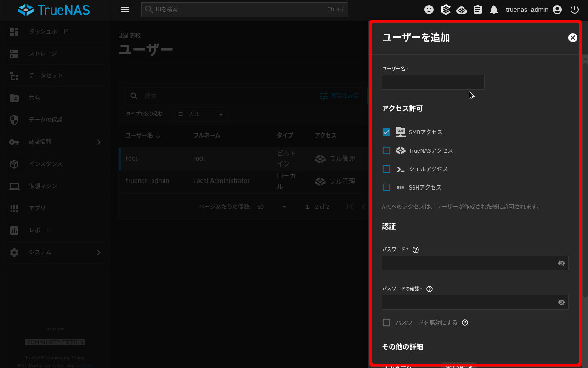Open the TrueCommand status icon
Image resolution: width=588 pixels, height=368 pixels.
coord(445,10)
